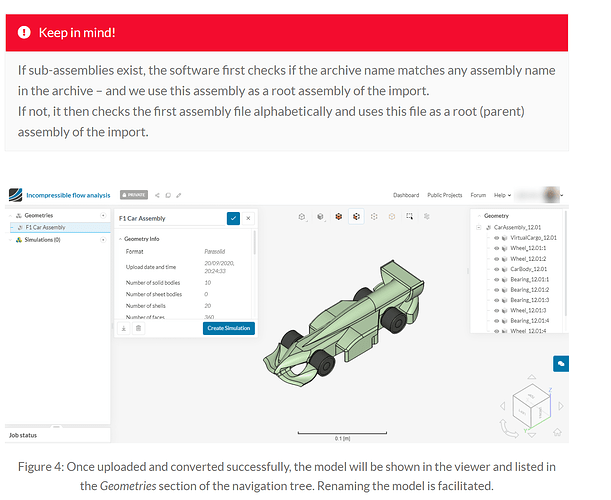Image resolution: width=611 pixels, height=500 pixels.
Task: Download the geometry using the download icon
Action: pos(124,328)
